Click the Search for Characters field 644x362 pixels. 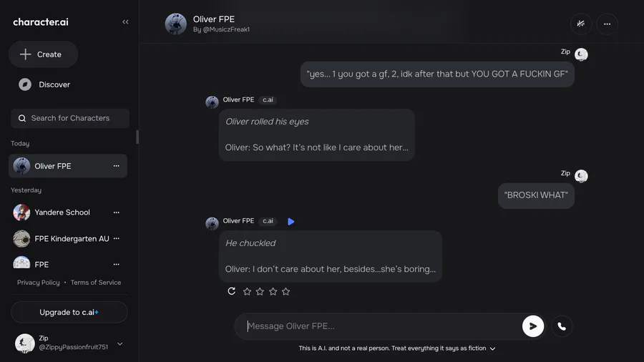(x=70, y=118)
